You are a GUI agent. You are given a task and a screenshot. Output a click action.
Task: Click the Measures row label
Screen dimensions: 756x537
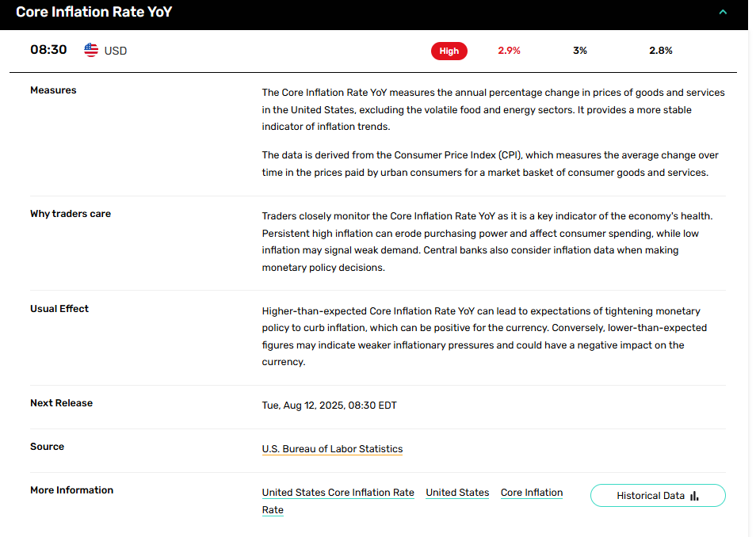pyautogui.click(x=53, y=90)
